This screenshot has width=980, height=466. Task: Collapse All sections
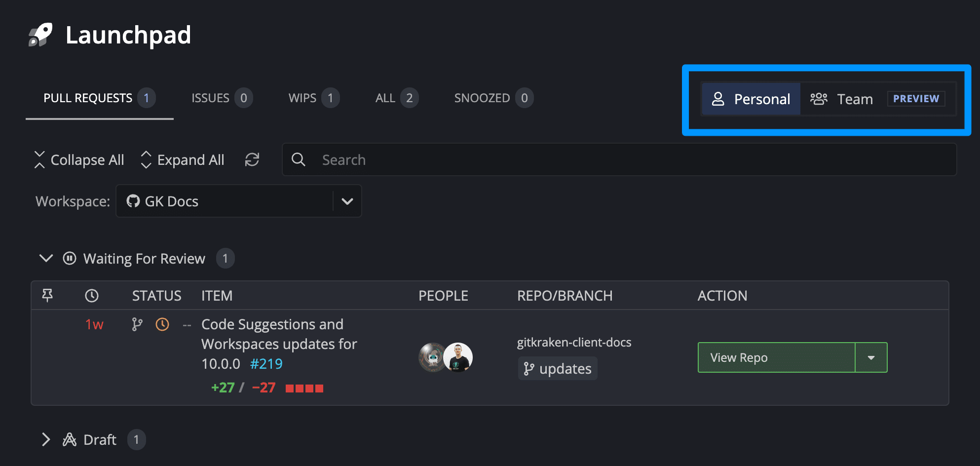pyautogui.click(x=79, y=160)
